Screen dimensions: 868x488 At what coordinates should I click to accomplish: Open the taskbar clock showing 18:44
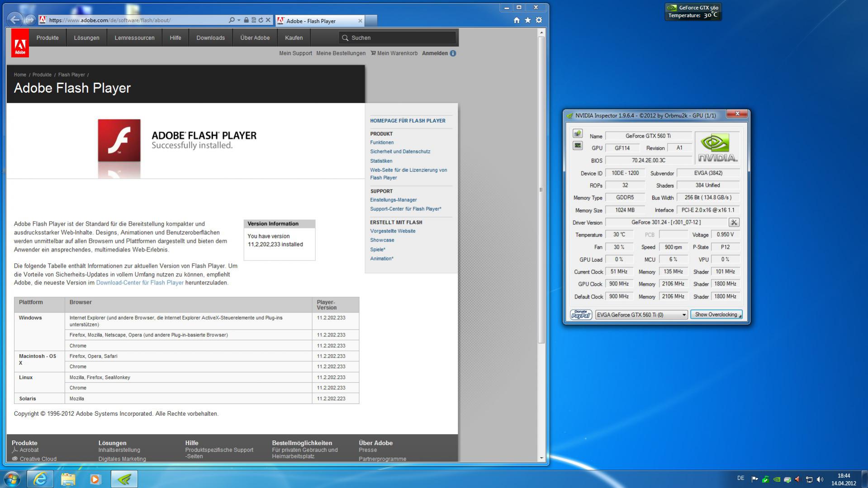point(844,479)
